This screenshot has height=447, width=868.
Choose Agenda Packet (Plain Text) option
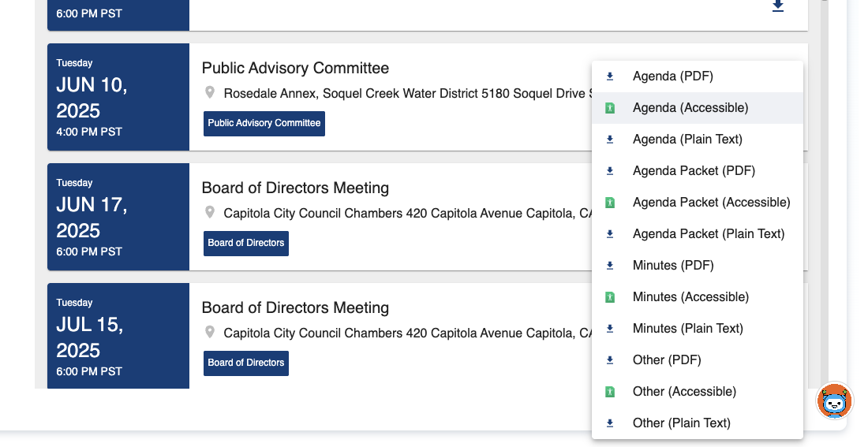click(698, 234)
